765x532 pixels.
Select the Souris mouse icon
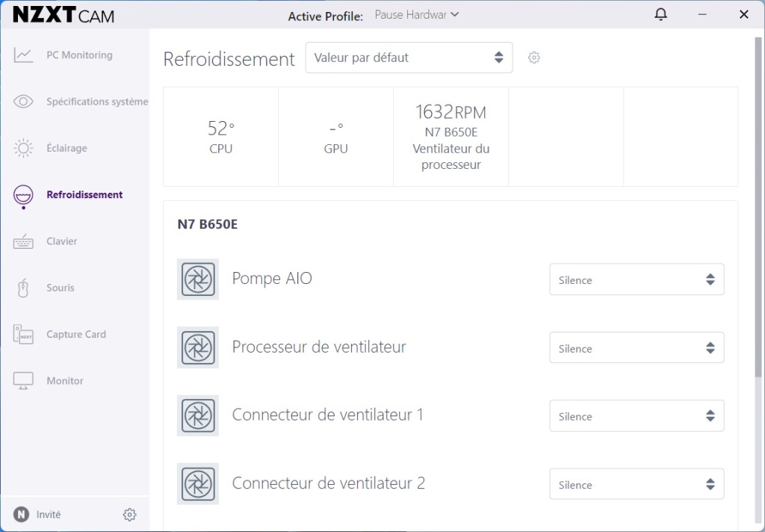pyautogui.click(x=23, y=288)
